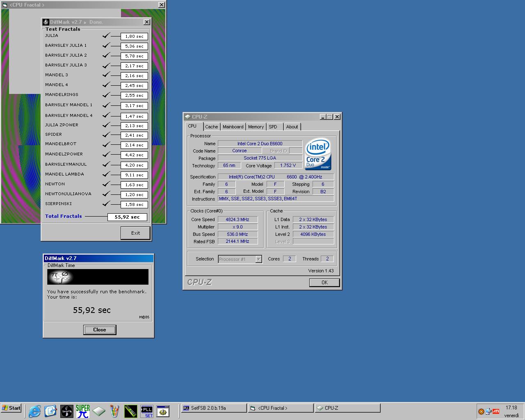Click OK in the CPU-Z window
525x420 pixels.
tap(324, 283)
